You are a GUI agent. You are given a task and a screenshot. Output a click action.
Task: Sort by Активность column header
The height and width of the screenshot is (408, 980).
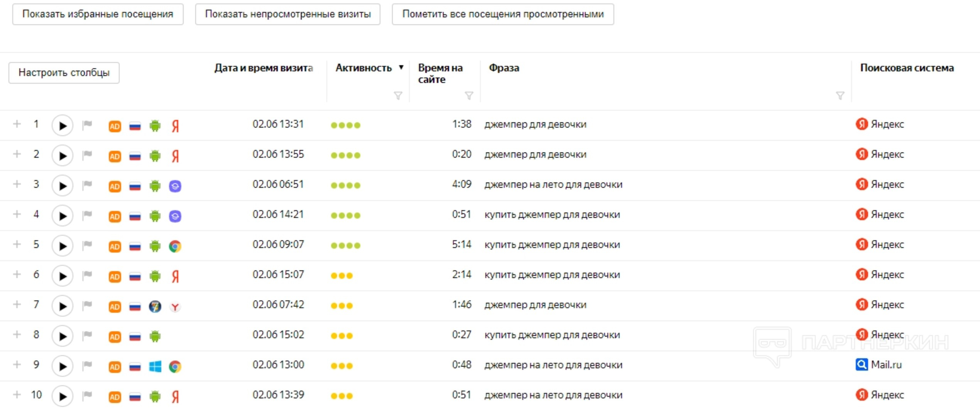(x=363, y=68)
